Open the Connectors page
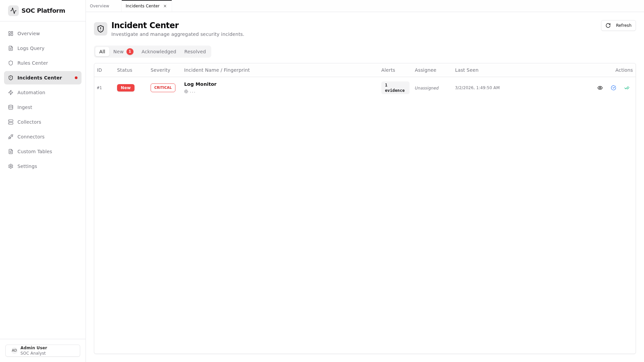This screenshot has height=362, width=644. coord(31,137)
